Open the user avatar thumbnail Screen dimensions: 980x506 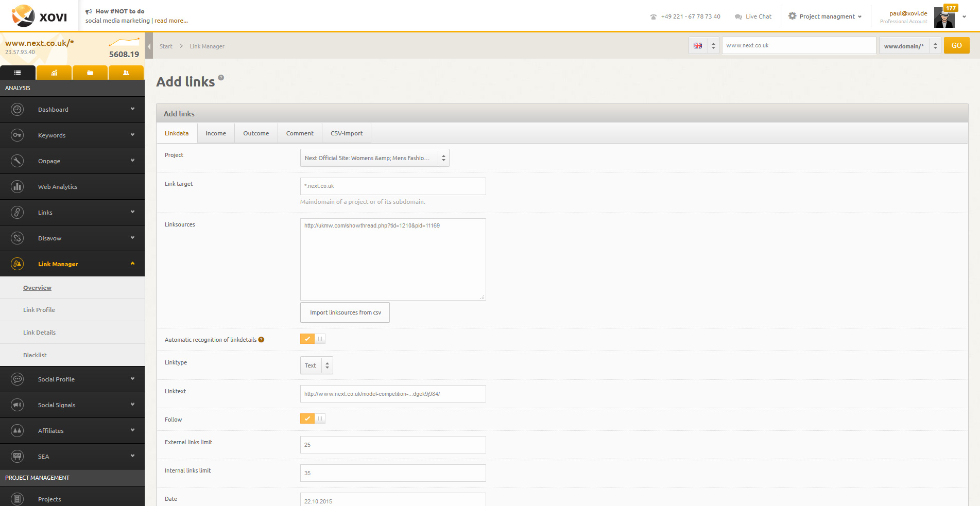944,18
